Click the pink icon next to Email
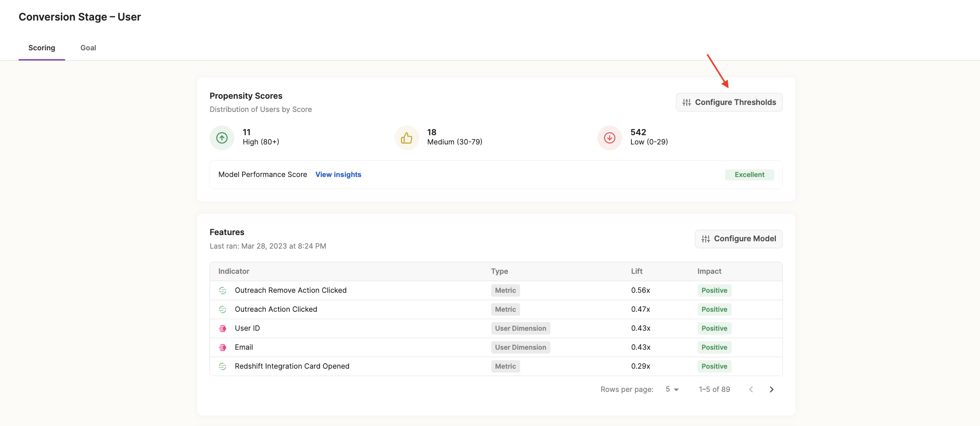Viewport: 980px width, 426px height. pyautogui.click(x=222, y=347)
